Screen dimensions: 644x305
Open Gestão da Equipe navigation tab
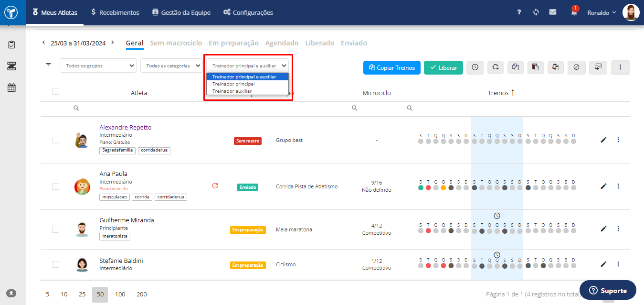[181, 12]
